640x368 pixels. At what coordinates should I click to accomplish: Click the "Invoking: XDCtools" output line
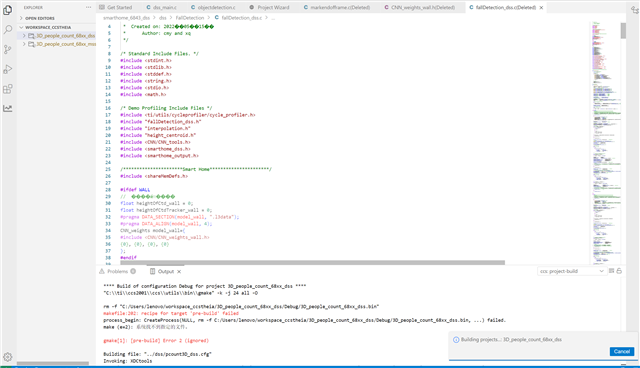point(128,361)
